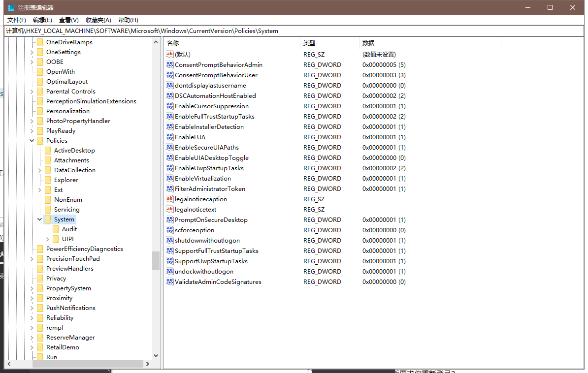The image size is (588, 373).
Task: Select the Attachments key
Action: point(71,160)
